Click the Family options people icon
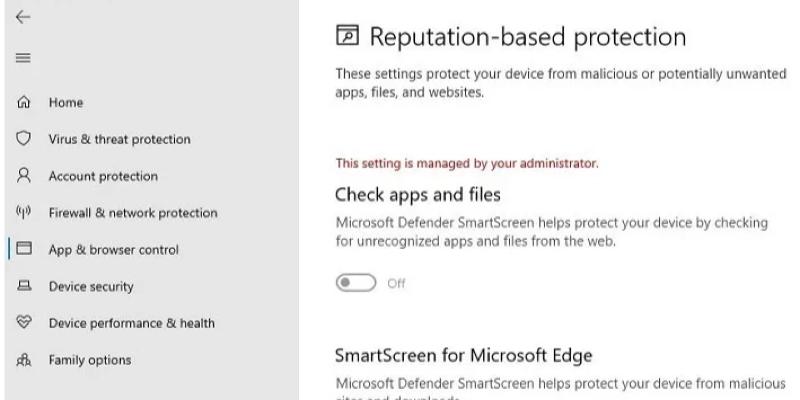 23,360
